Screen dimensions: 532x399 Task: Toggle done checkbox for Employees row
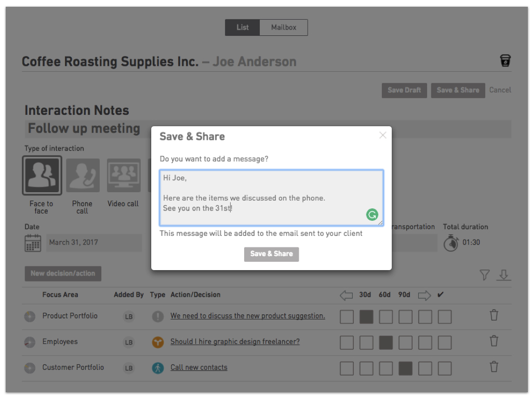[445, 343]
